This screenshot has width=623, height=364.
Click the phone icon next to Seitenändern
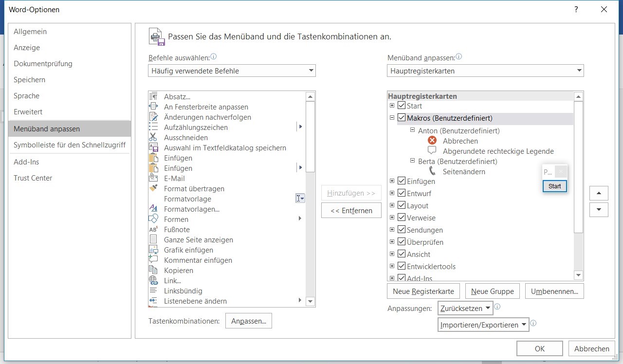[432, 171]
